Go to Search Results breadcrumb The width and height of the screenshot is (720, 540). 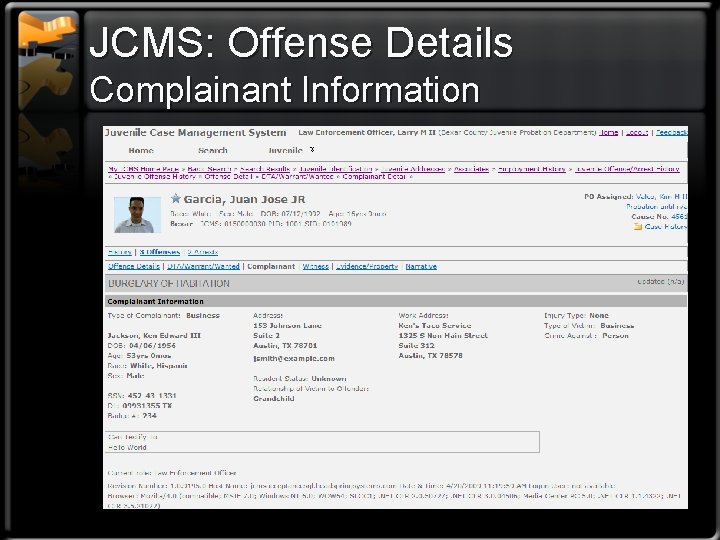coord(265,169)
